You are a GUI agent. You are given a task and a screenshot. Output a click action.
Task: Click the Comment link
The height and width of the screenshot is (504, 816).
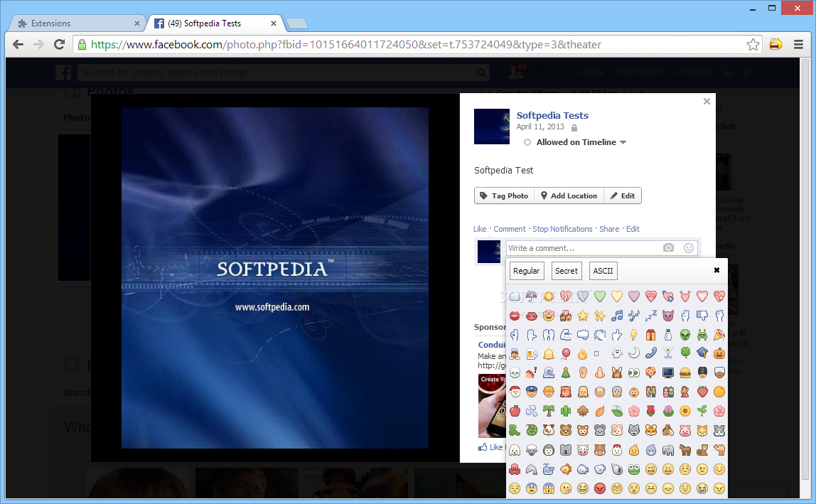click(510, 229)
